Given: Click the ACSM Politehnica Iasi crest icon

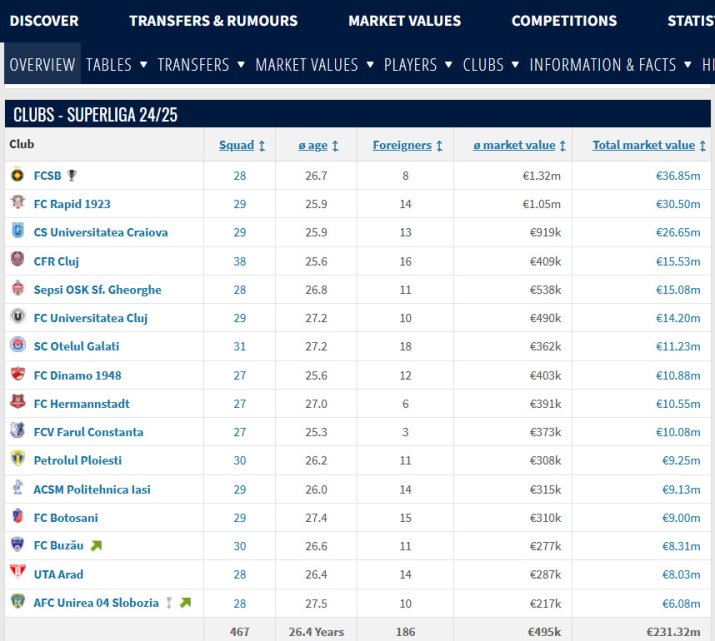Looking at the screenshot, I should (17, 487).
